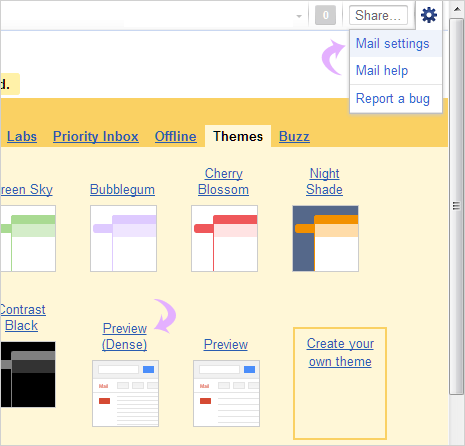Viewport: 465px width, 446px height.
Task: Select the red Cherry Blossom thumbnail
Action: click(224, 238)
